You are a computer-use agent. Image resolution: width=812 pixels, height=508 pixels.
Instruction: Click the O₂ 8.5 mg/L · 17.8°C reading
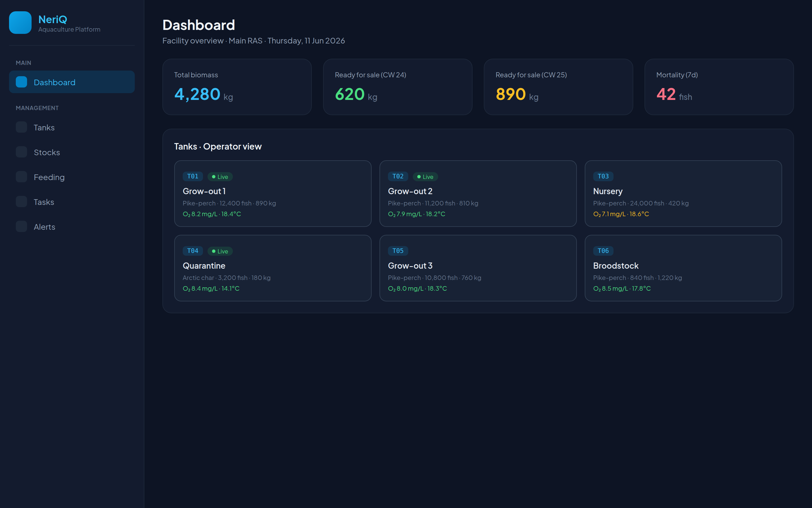[x=622, y=289]
